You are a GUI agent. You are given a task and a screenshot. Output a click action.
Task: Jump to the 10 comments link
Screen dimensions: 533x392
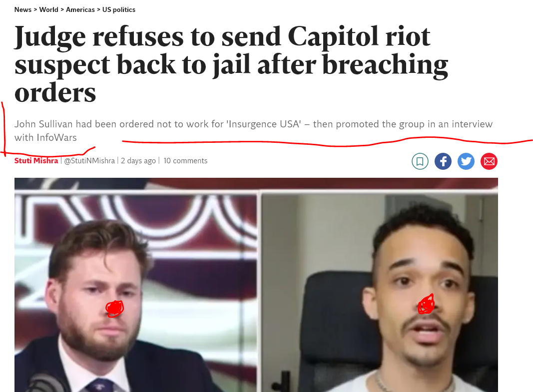[x=185, y=161]
